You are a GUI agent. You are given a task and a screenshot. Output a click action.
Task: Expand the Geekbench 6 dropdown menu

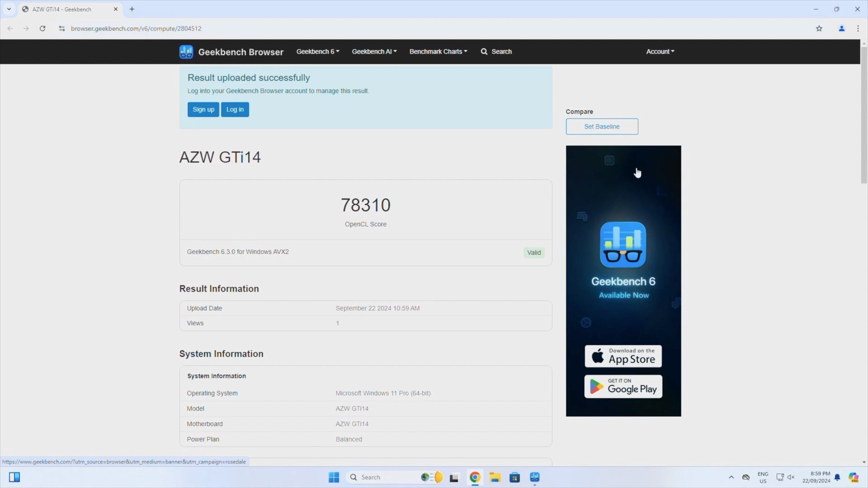click(317, 52)
